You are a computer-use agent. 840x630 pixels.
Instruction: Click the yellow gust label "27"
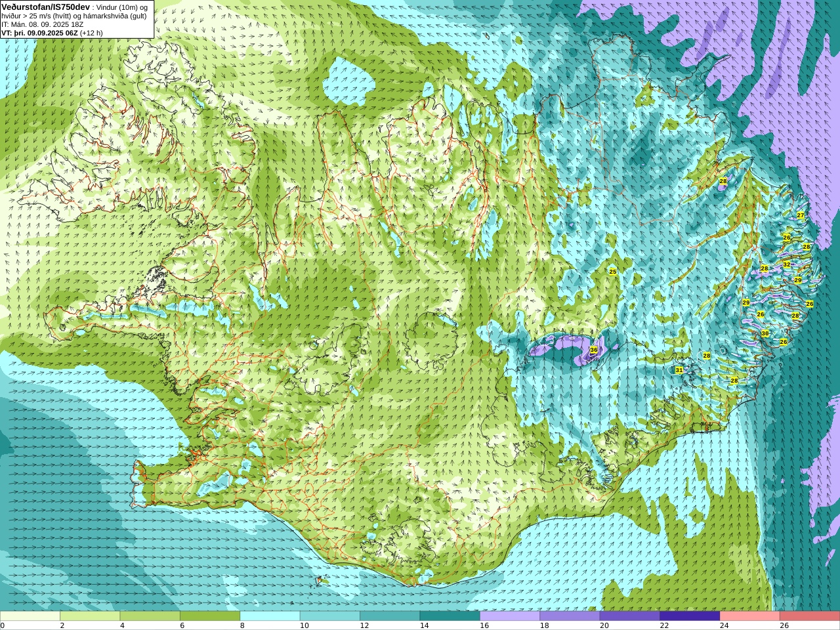[x=801, y=215]
